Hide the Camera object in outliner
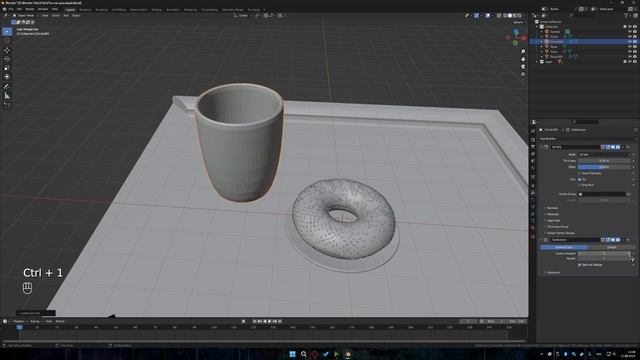This screenshot has height=360, width=640. (x=630, y=31)
